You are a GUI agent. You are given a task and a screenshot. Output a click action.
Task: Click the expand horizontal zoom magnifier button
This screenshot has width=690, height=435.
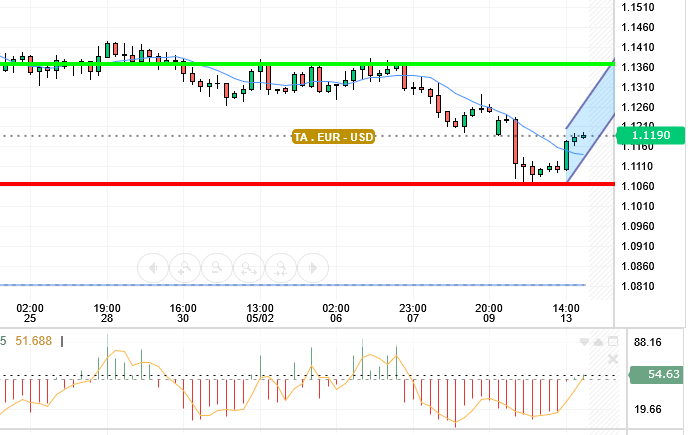(x=249, y=268)
